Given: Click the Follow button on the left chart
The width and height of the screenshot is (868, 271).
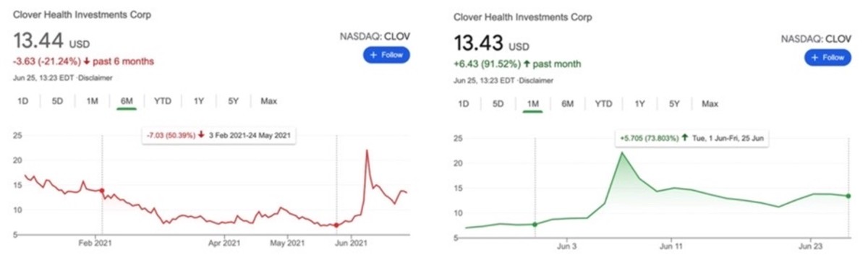Looking at the screenshot, I should (x=386, y=55).
